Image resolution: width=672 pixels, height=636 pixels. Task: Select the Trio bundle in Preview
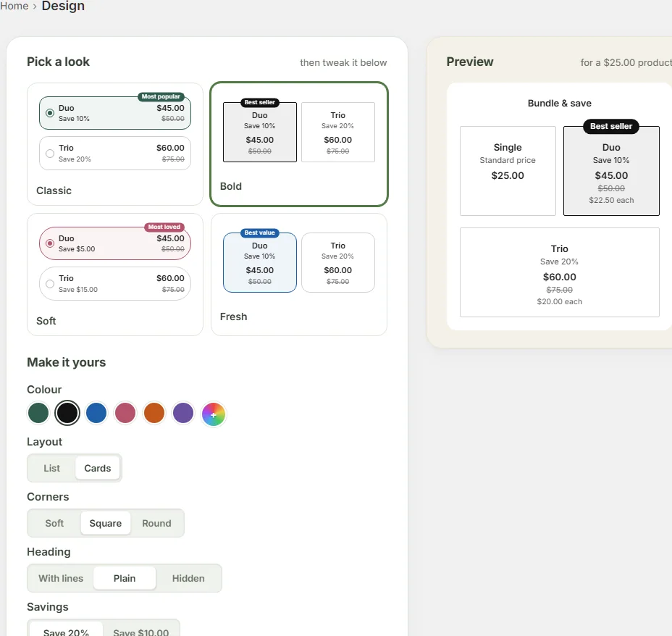[x=559, y=272]
